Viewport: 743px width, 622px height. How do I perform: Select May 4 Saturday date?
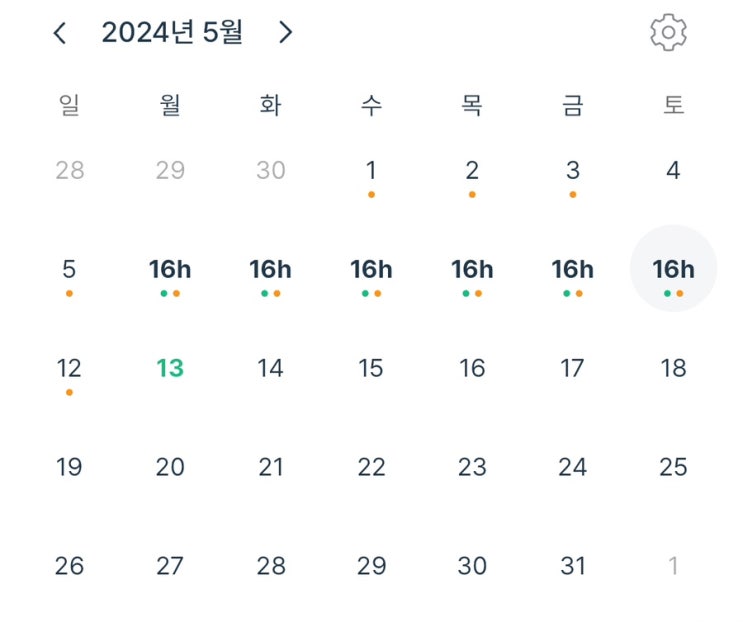coord(673,171)
